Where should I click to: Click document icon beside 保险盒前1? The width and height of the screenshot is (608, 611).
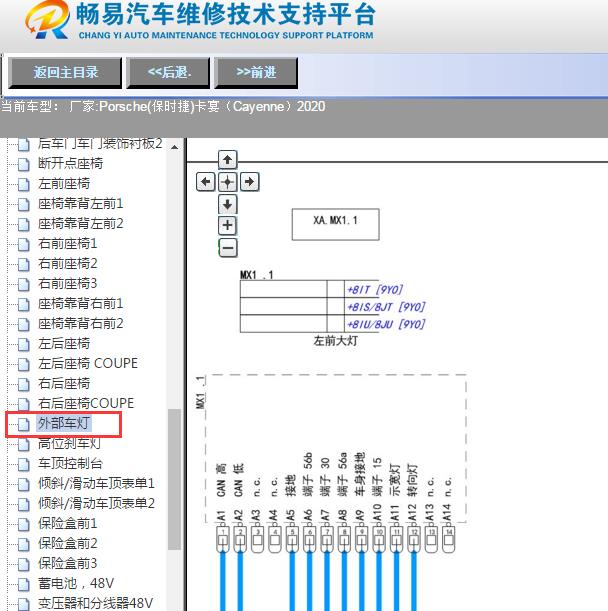pyautogui.click(x=24, y=524)
